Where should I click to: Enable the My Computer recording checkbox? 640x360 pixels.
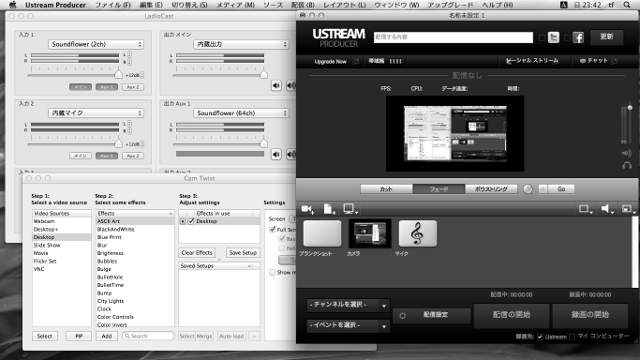(572, 337)
